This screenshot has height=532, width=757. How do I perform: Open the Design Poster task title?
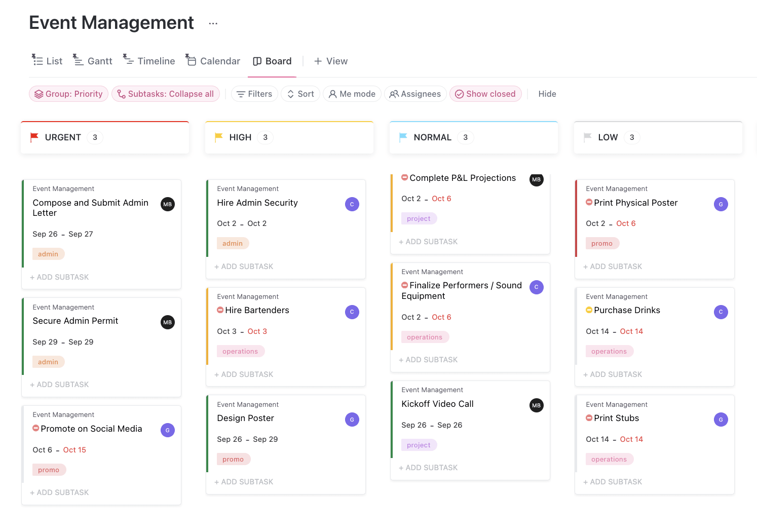coord(246,418)
